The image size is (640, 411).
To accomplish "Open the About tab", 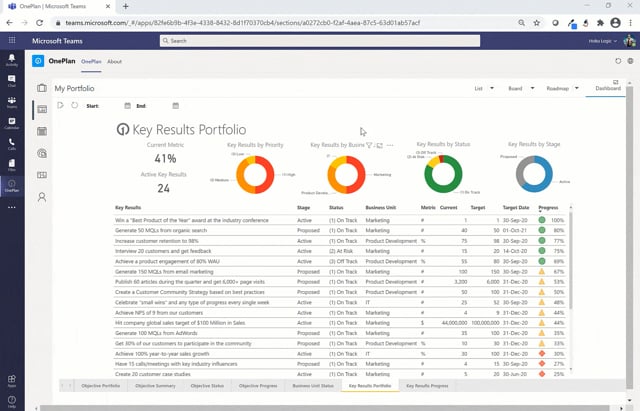I will tap(114, 62).
